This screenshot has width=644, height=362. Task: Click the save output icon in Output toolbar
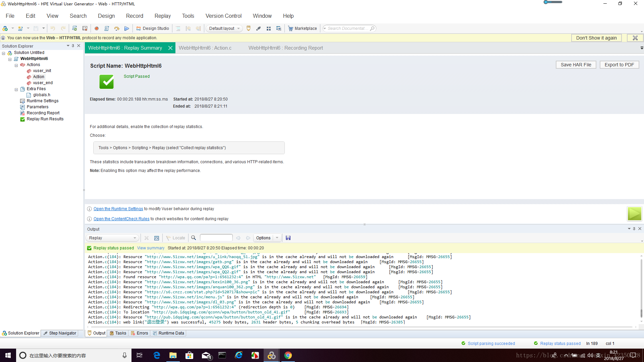pos(288,238)
